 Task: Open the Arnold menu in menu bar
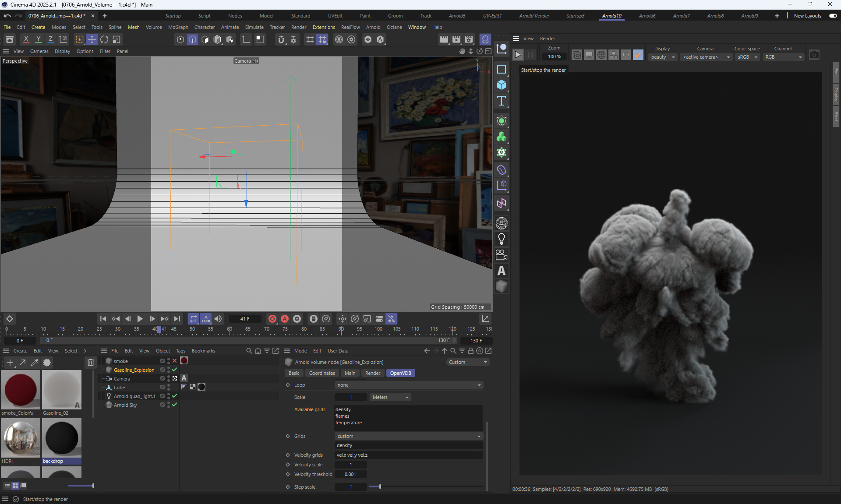point(373,27)
